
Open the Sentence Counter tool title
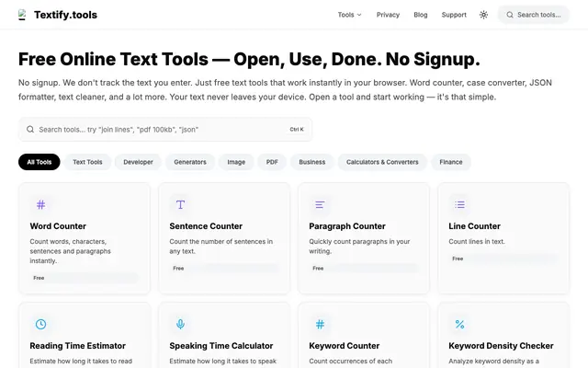point(206,226)
